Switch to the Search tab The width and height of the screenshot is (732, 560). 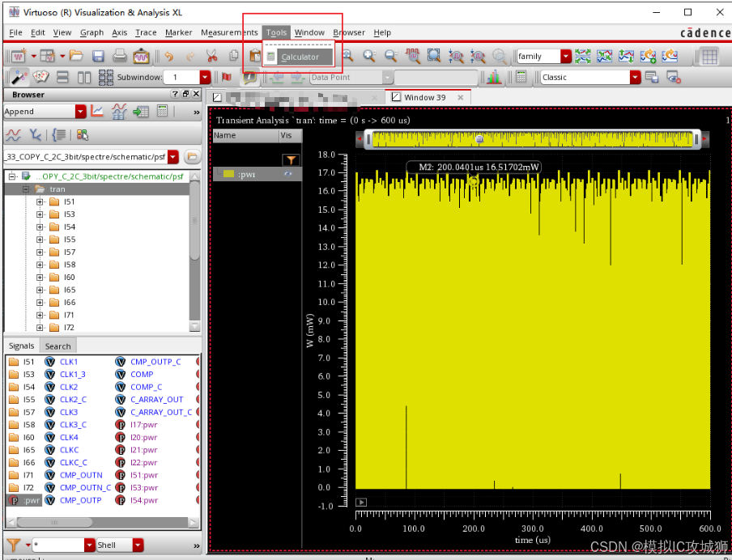[x=58, y=346]
